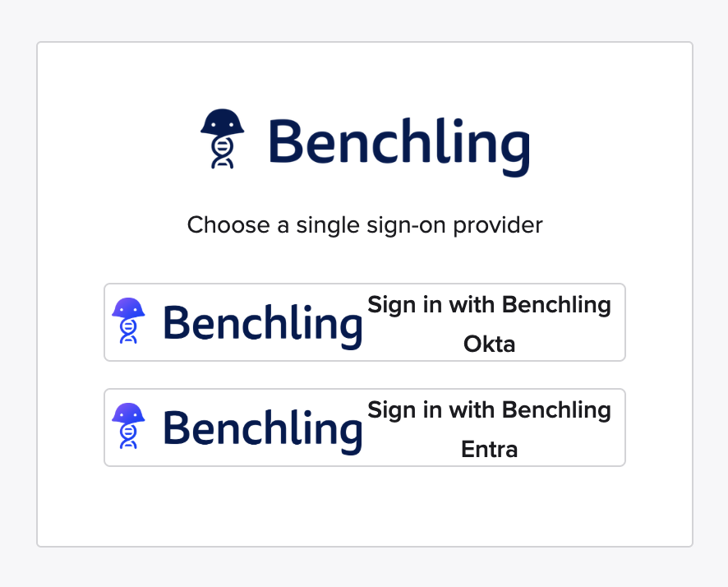Screen dimensions: 728x587
Task: Click the "Okta" label text
Action: click(489, 344)
